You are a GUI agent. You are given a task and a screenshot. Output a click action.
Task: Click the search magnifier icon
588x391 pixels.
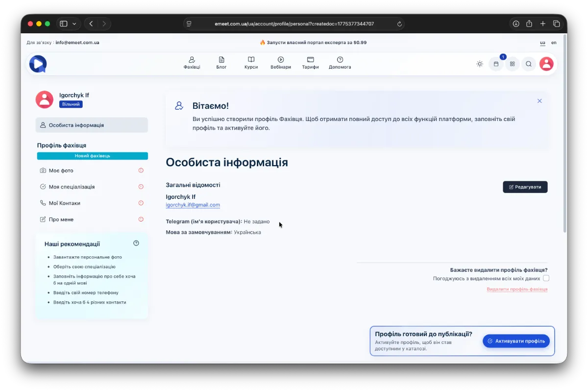click(x=529, y=64)
